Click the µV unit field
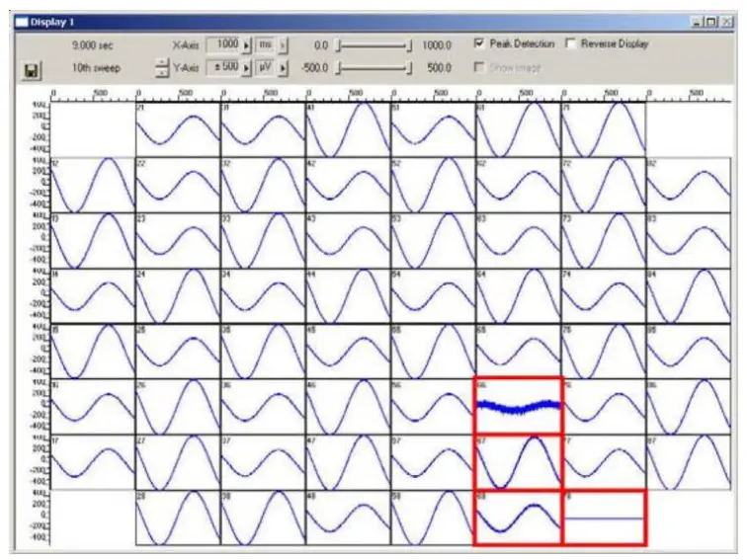 click(x=266, y=67)
